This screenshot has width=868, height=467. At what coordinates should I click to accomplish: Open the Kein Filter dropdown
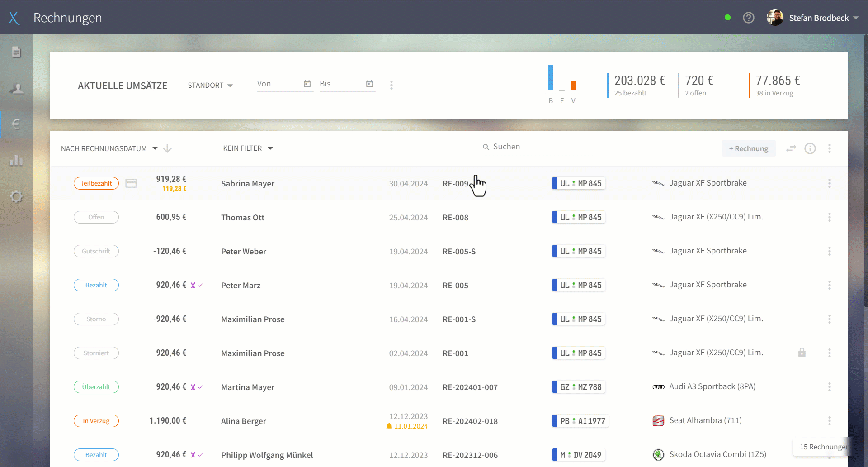(248, 148)
